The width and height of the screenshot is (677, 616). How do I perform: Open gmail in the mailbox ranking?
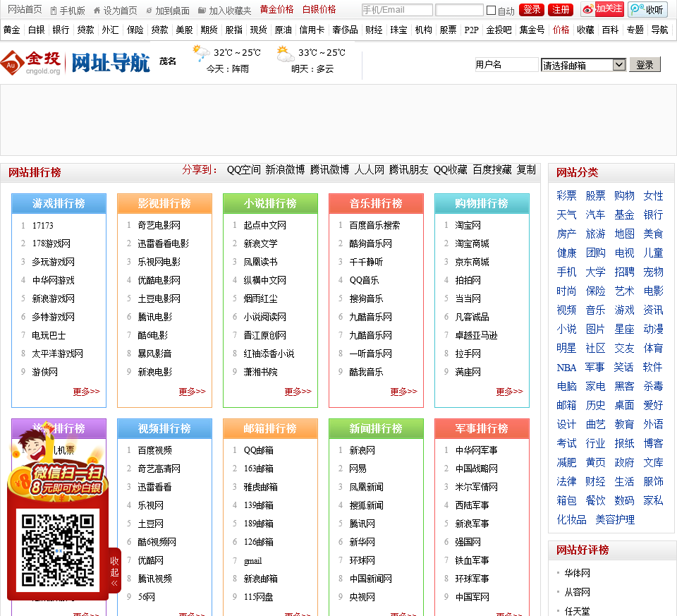(253, 561)
